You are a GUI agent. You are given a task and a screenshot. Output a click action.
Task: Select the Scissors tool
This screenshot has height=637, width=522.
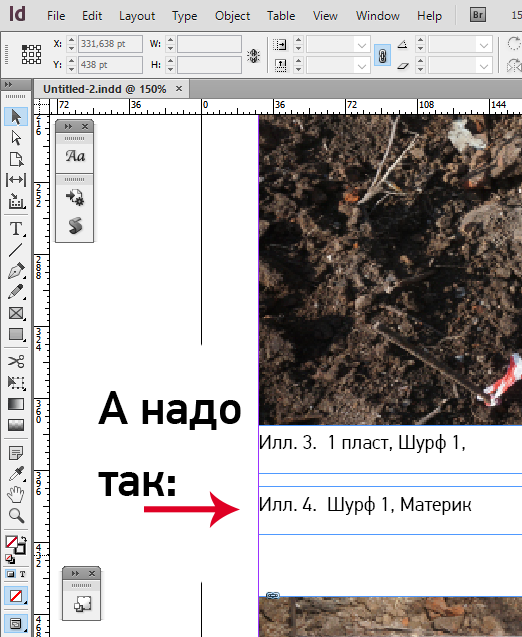(x=16, y=361)
